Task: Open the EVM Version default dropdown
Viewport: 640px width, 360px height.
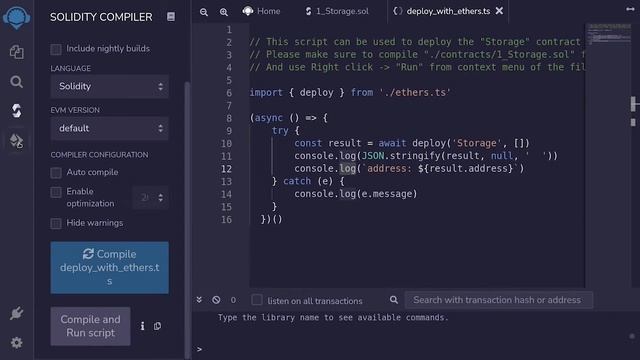Action: [x=109, y=128]
